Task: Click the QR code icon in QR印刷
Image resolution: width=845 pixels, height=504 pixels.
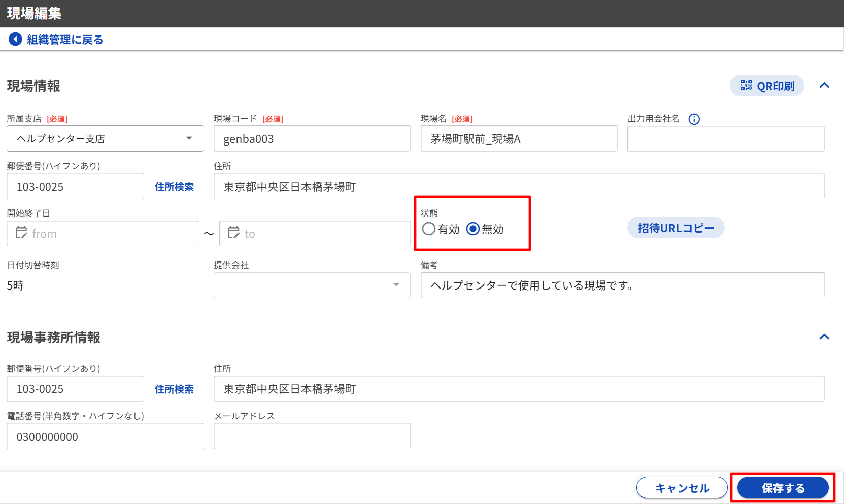Action: 746,85
